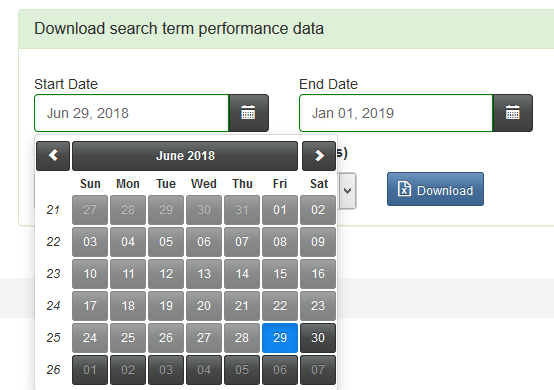This screenshot has width=554, height=390.
Task: Pick July 06 in week 26 row
Action: point(280,370)
